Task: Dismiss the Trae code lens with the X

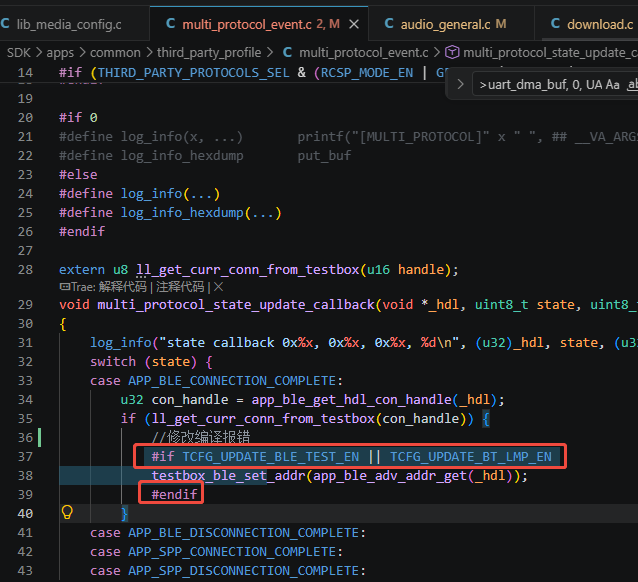Action: pos(218,287)
